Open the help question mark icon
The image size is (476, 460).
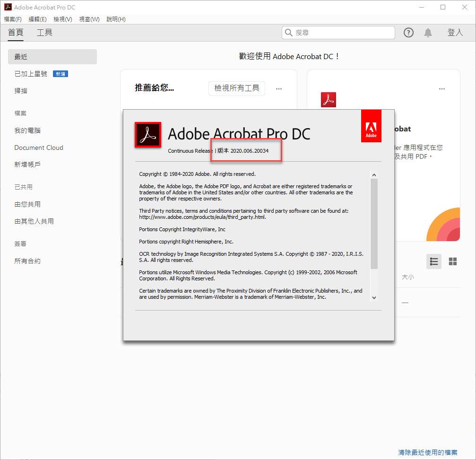pos(408,33)
